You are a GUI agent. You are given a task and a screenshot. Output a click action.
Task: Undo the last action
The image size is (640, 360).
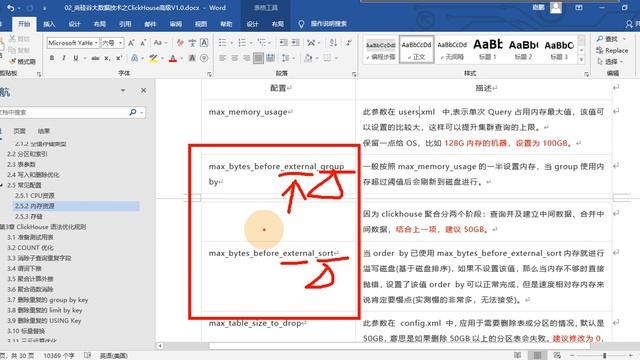(11, 8)
